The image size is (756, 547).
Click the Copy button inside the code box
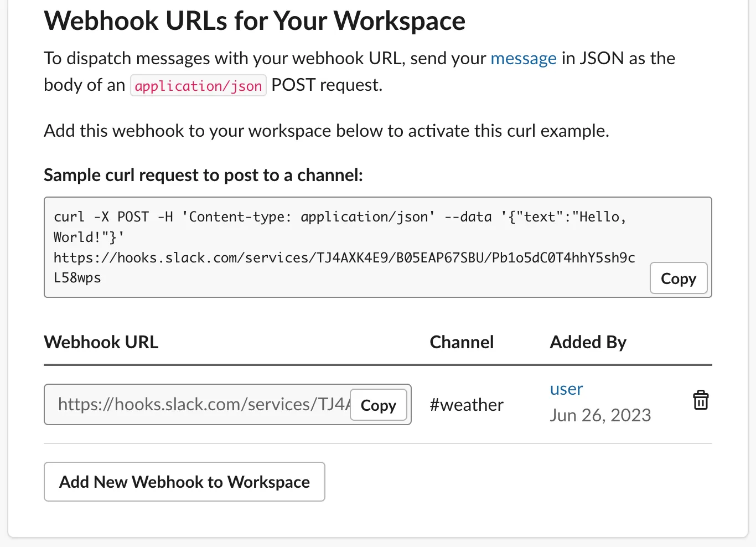679,278
